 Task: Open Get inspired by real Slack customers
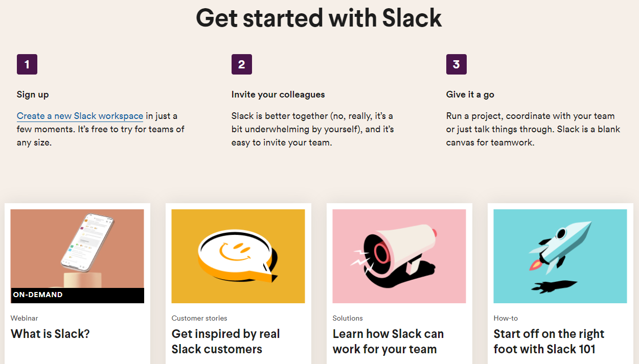pos(226,342)
